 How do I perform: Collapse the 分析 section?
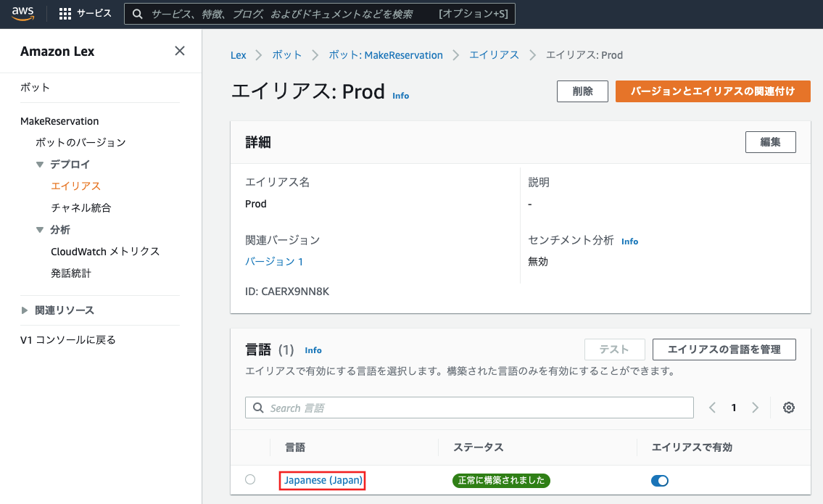(40, 230)
